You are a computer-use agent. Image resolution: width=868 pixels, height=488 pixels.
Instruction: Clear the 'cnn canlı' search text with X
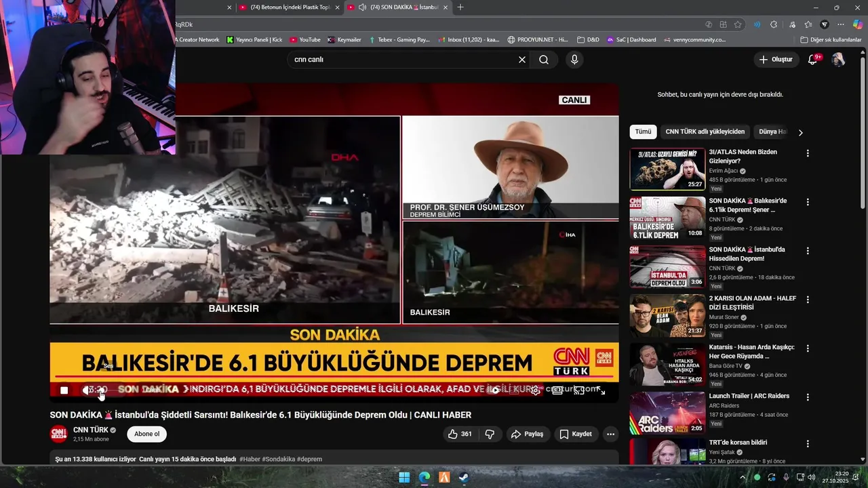(522, 60)
